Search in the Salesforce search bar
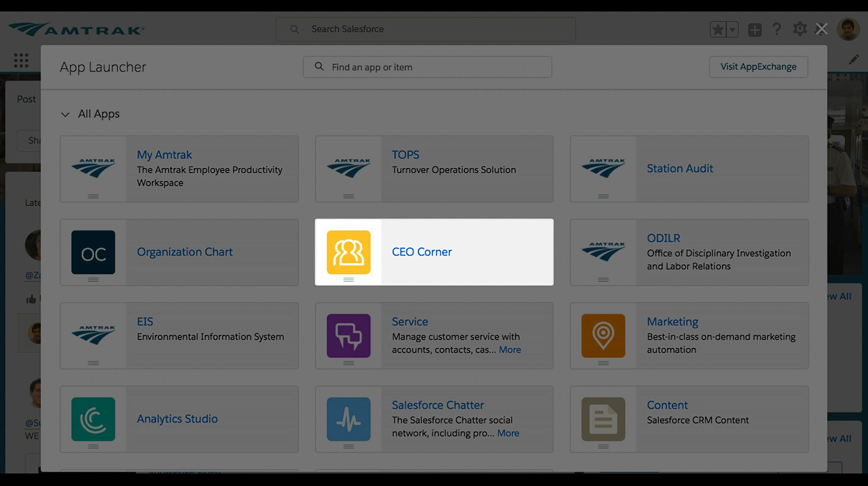 [426, 28]
